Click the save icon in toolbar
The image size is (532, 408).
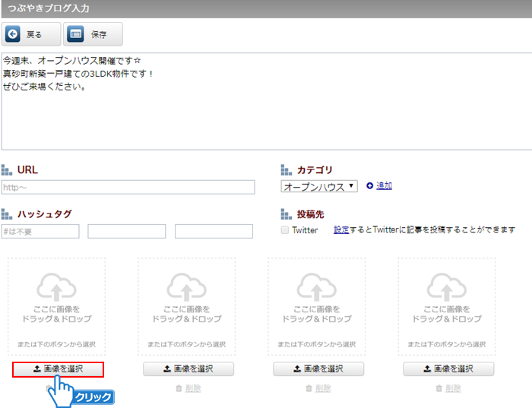(x=75, y=34)
